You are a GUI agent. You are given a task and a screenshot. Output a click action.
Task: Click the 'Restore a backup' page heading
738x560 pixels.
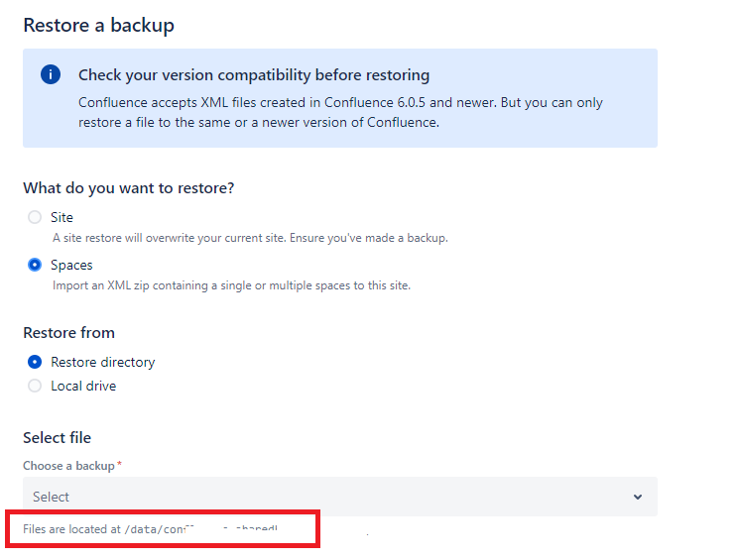pos(99,25)
